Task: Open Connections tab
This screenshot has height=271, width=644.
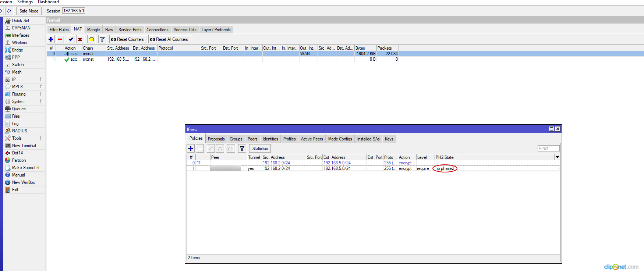Action: (158, 30)
